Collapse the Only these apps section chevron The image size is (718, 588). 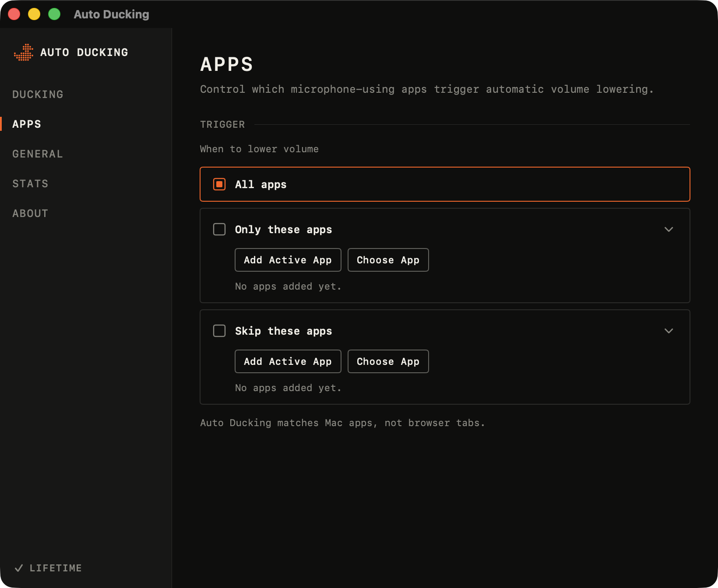(x=669, y=229)
